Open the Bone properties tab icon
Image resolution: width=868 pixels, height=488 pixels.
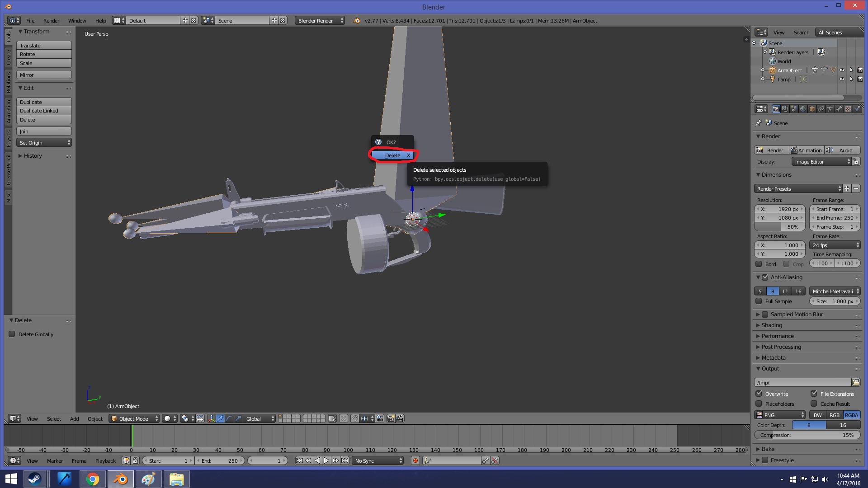839,109
